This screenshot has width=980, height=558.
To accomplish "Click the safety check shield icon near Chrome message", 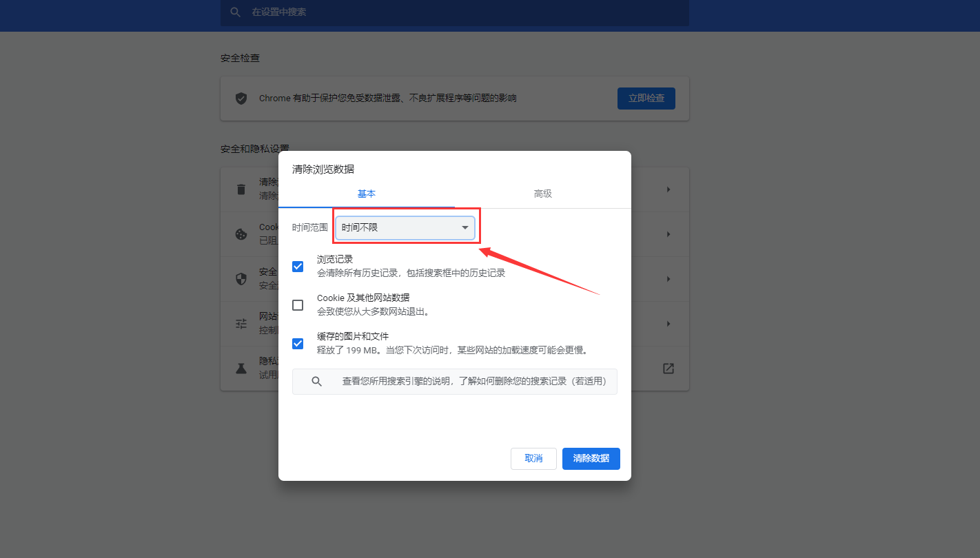I will (241, 98).
